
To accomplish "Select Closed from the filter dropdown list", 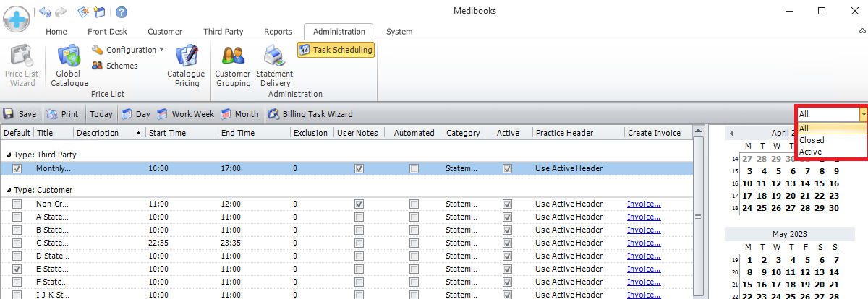I will (812, 140).
